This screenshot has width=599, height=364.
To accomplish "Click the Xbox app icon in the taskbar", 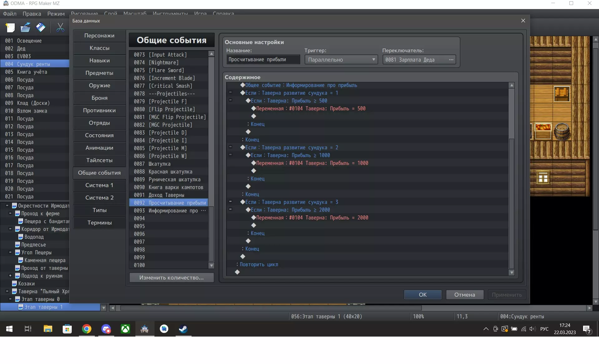I will [125, 329].
